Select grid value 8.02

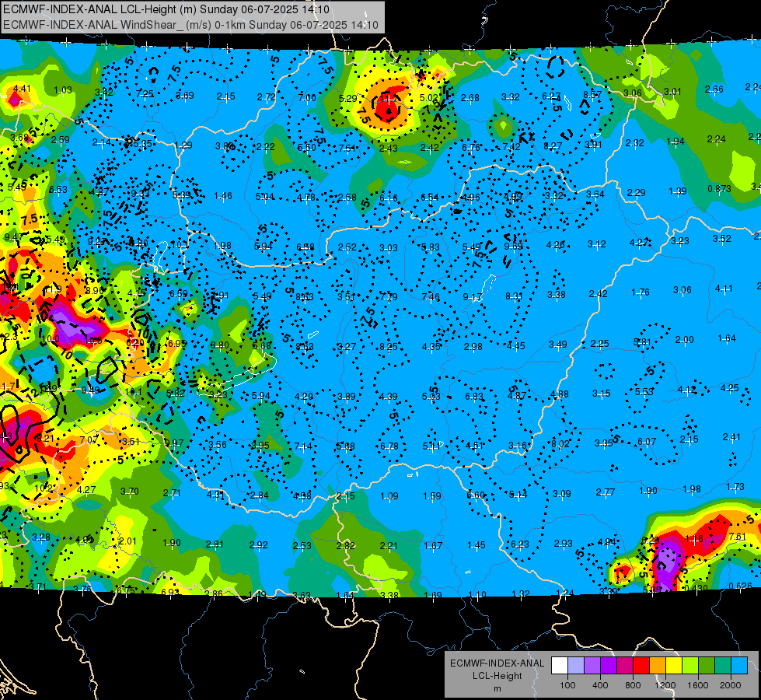pyautogui.click(x=560, y=443)
